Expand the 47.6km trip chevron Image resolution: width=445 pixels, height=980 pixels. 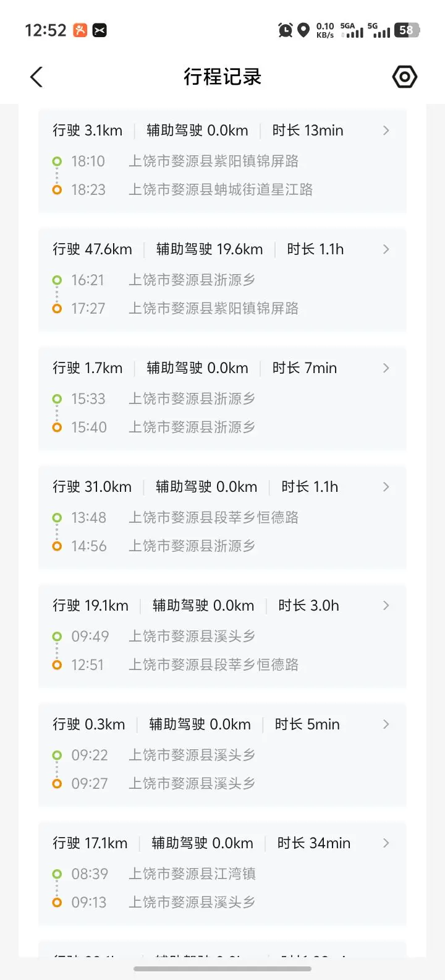pos(386,249)
